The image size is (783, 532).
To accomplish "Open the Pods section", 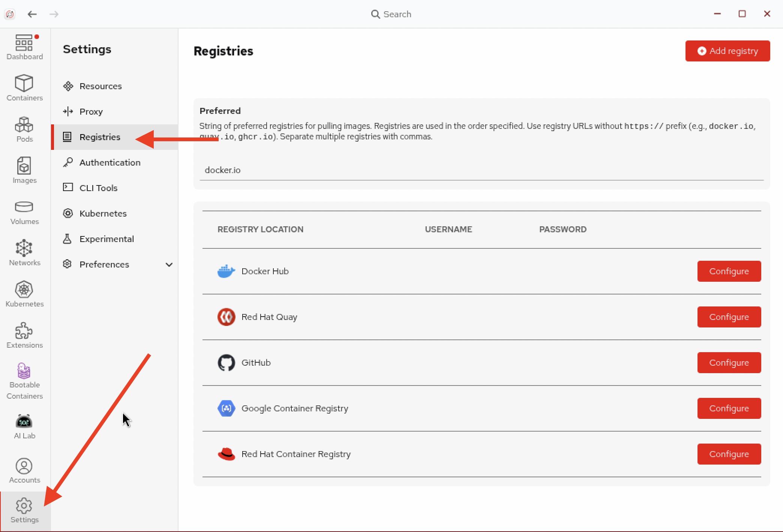I will 24,129.
